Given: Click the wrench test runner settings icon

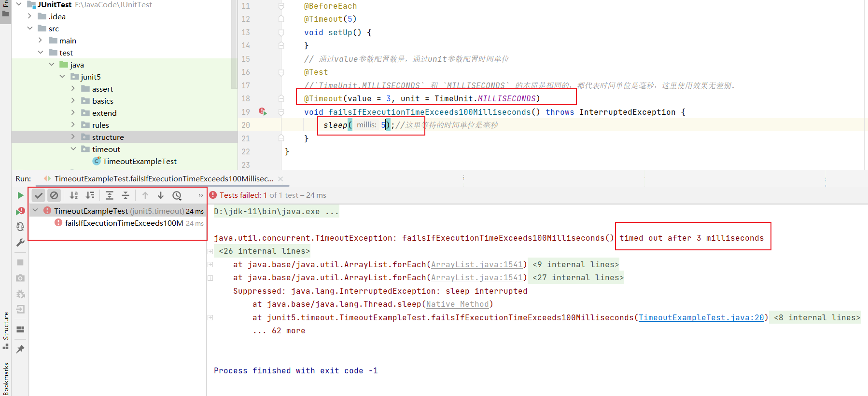Looking at the screenshot, I should 20,243.
